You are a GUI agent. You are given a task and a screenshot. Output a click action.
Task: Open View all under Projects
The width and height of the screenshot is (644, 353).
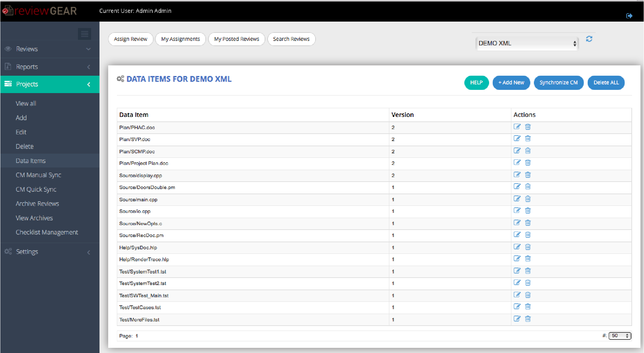pos(26,103)
